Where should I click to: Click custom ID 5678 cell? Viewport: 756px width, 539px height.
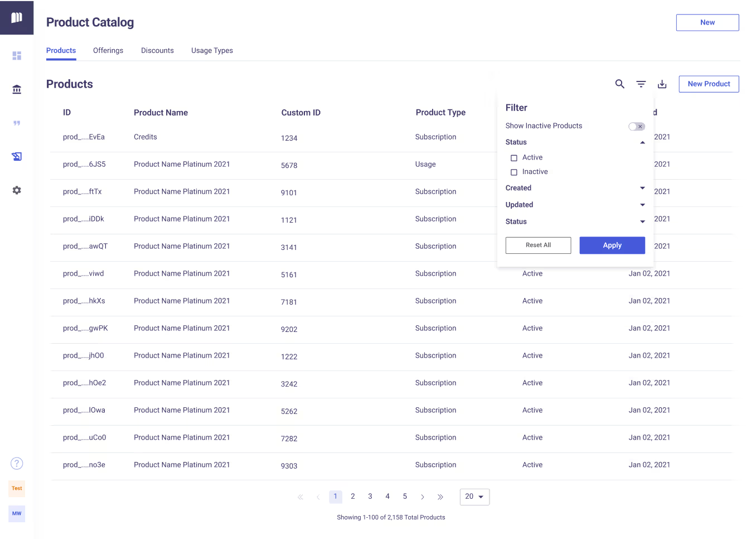(289, 166)
